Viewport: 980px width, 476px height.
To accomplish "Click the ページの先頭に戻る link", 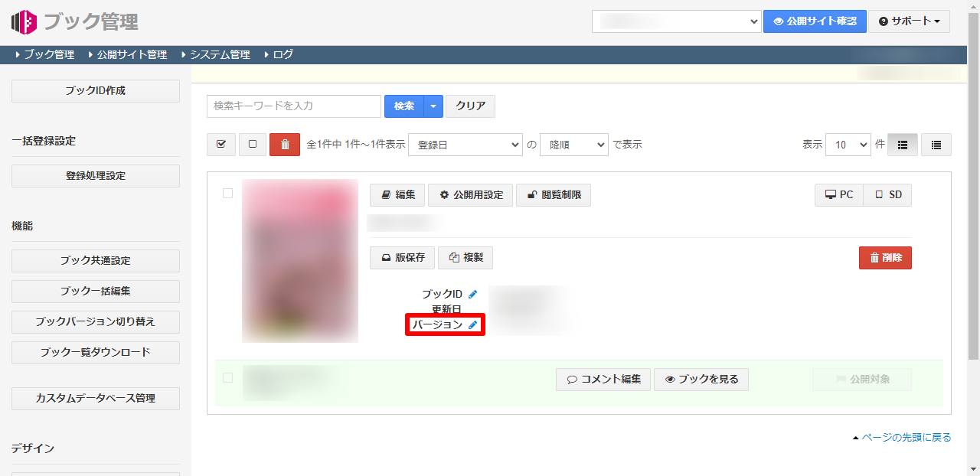I will (908, 437).
